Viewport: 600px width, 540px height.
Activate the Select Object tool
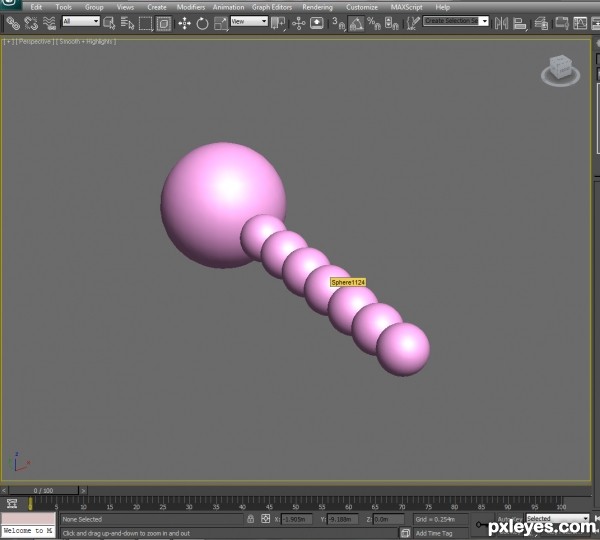109,23
